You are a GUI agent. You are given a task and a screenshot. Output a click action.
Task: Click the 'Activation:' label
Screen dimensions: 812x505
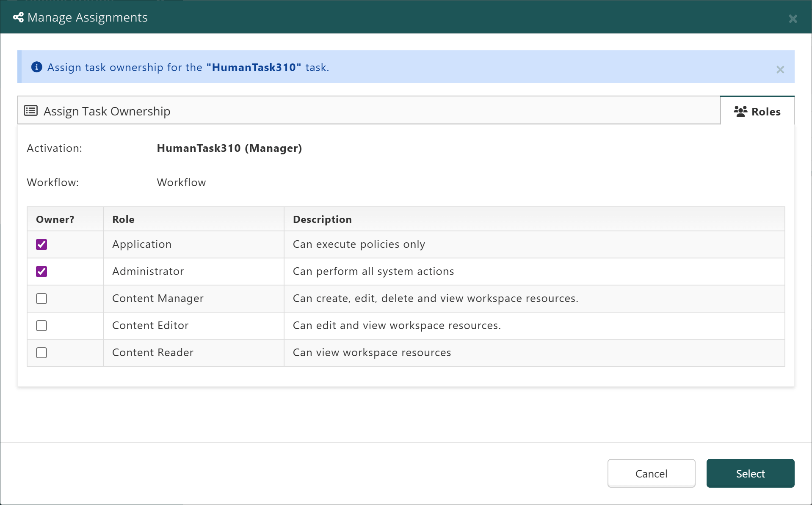pyautogui.click(x=55, y=148)
